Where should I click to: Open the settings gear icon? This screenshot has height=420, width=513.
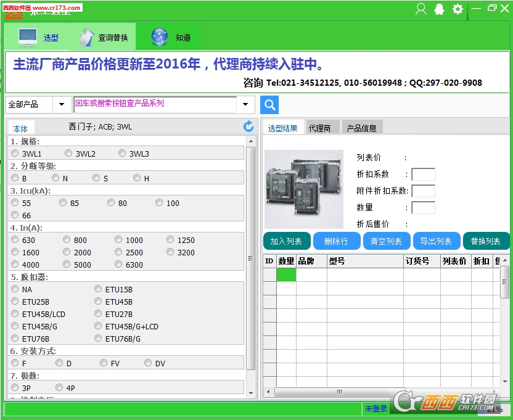(x=458, y=9)
